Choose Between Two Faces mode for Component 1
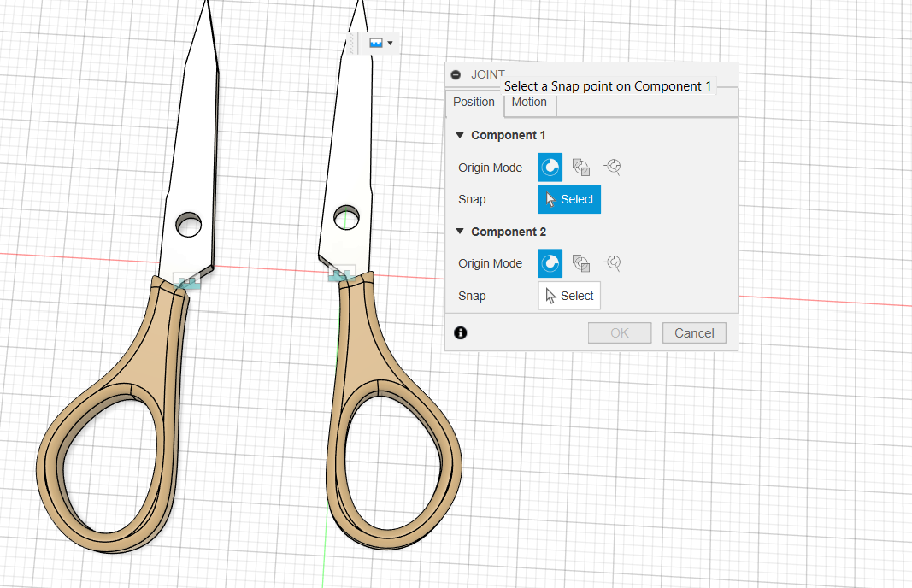The width and height of the screenshot is (912, 588). coord(581,168)
